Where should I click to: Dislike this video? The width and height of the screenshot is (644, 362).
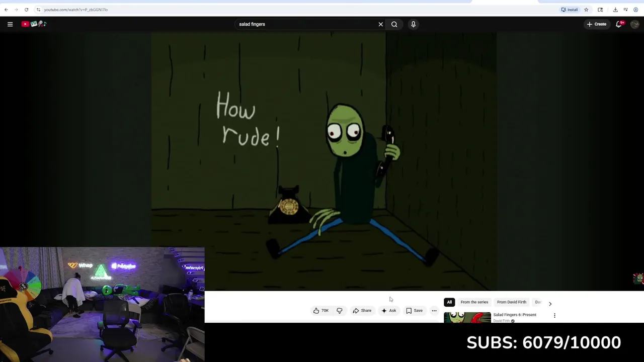340,311
